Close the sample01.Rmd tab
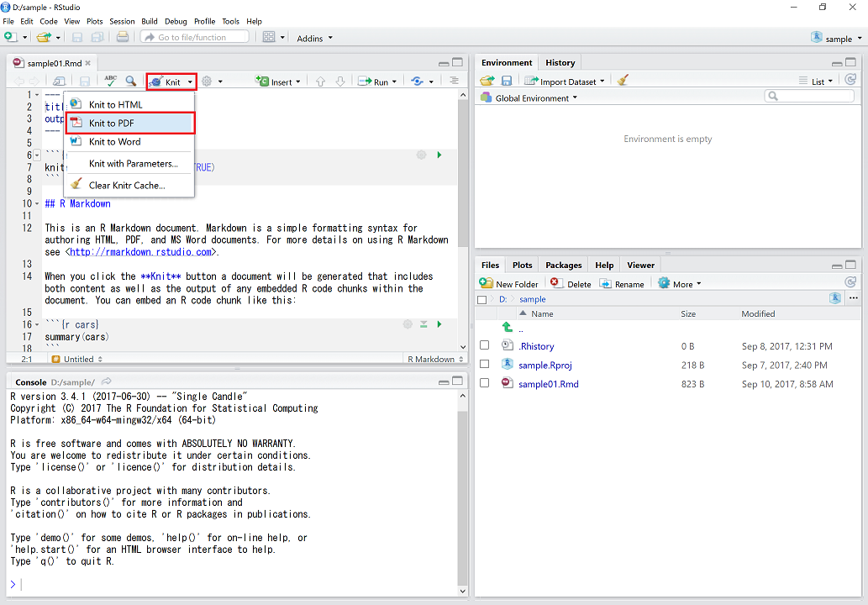Image resolution: width=868 pixels, height=605 pixels. (x=88, y=63)
